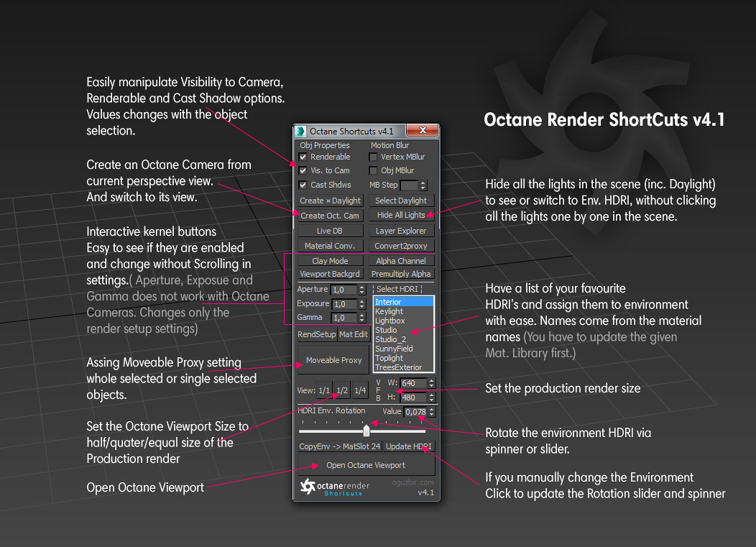The image size is (756, 547).
Task: Toggle Vis. to Cam checkbox
Action: pyautogui.click(x=303, y=170)
